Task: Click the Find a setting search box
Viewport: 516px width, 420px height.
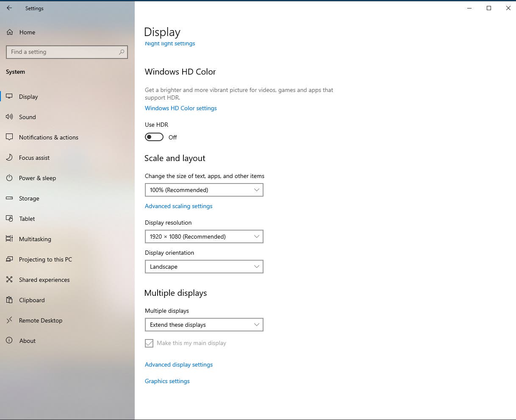Action: [x=67, y=52]
